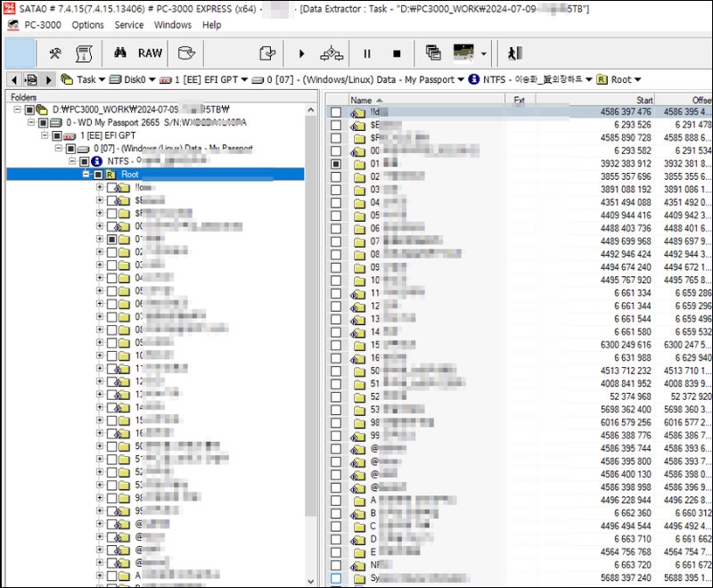Navigate forward with right arrow
Image resolution: width=713 pixels, height=588 pixels.
(48, 80)
